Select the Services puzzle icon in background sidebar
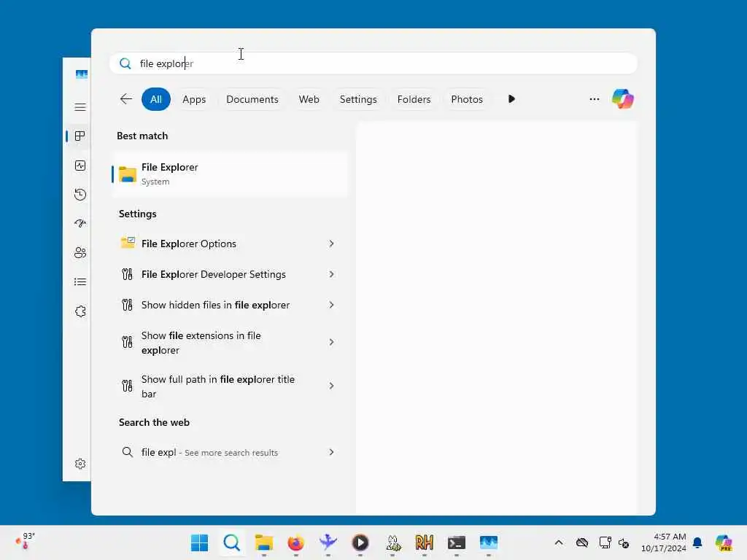This screenshot has height=560, width=747. pos(80,311)
